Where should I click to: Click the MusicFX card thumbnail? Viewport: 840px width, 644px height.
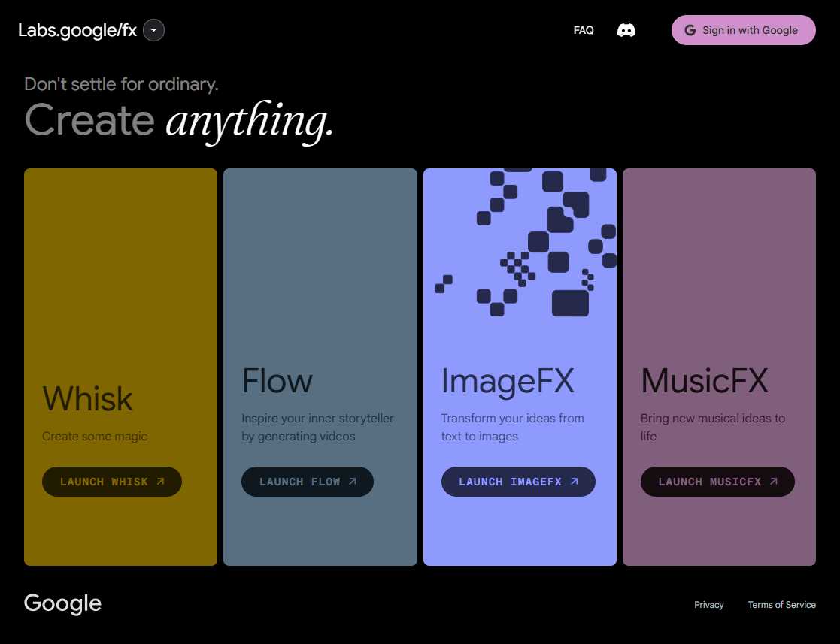(x=719, y=255)
